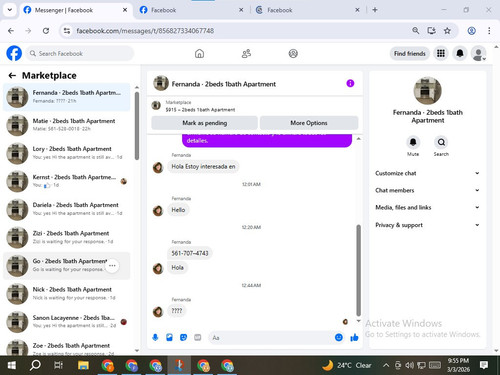
Task: Open Lory 2beds 1bath conversation
Action: (67, 153)
